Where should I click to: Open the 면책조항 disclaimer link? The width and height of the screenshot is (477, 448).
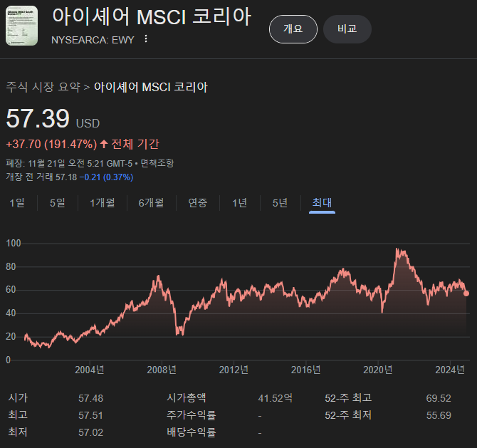(x=157, y=163)
